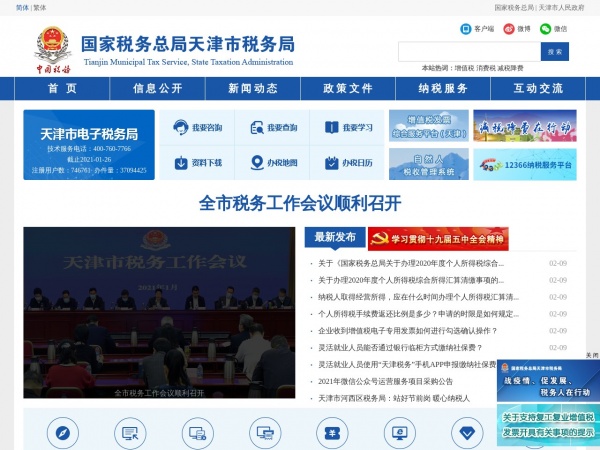Open 新闻动态 navigation menu
Screen dimensions: 600x450
pyautogui.click(x=253, y=88)
